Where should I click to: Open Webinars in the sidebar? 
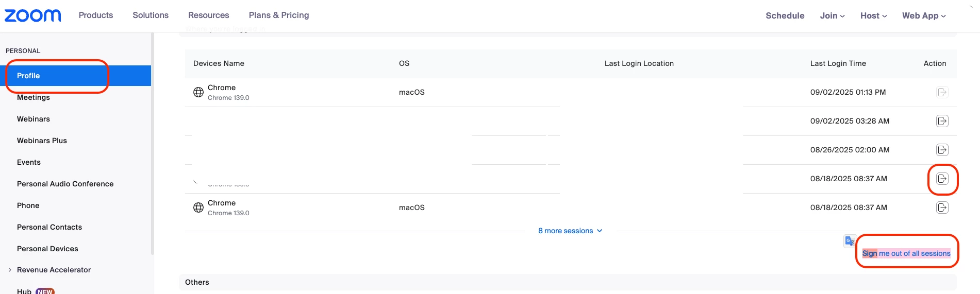(x=34, y=119)
